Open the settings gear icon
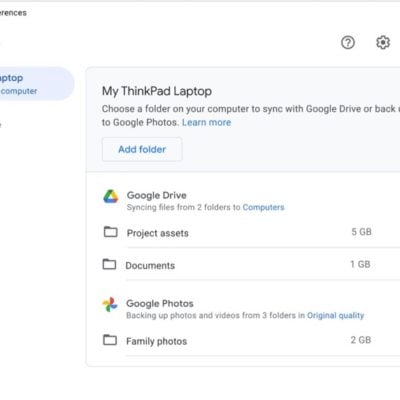 point(383,43)
